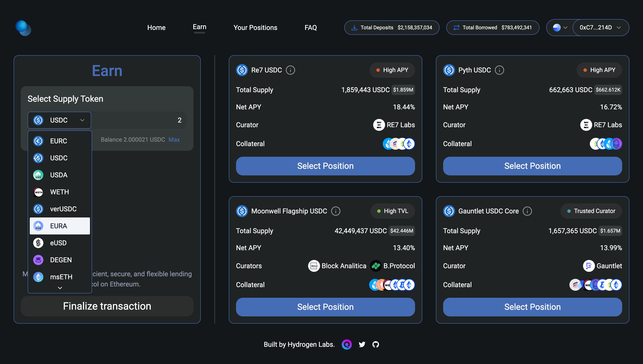Open the Hydrogen Labs purple logo in footer
The height and width of the screenshot is (364, 643).
pyautogui.click(x=347, y=344)
